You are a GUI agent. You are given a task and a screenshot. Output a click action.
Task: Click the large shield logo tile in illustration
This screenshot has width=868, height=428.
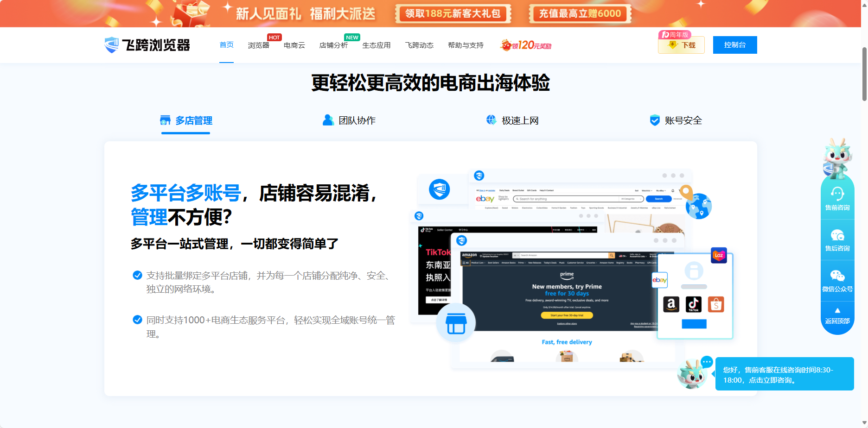(440, 189)
